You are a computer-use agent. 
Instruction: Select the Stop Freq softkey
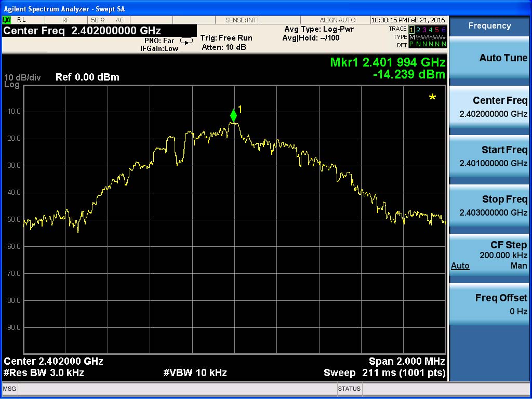point(489,206)
